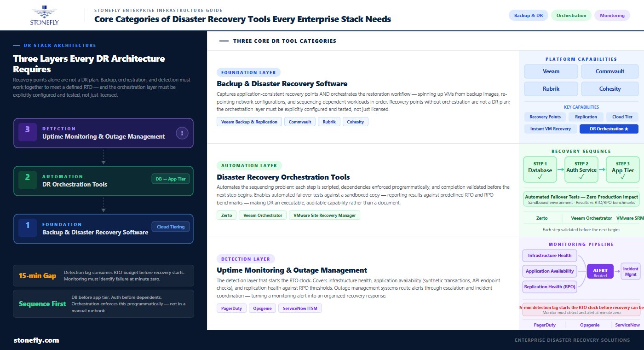The width and height of the screenshot is (644, 350).
Task: Click the Step 2 Auth Service box
Action: pos(581,170)
